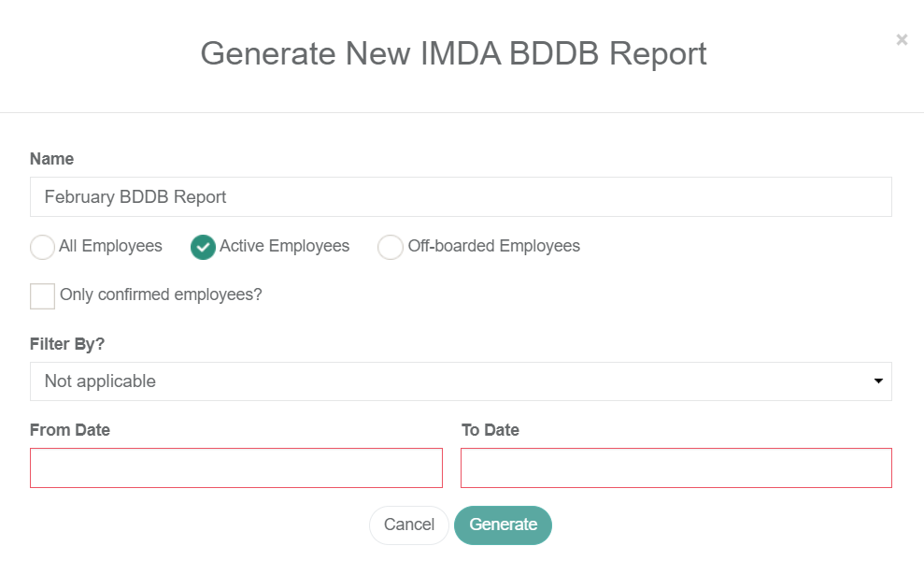Viewport: 924px width, 575px height.
Task: Click the Name label
Action: (x=52, y=159)
